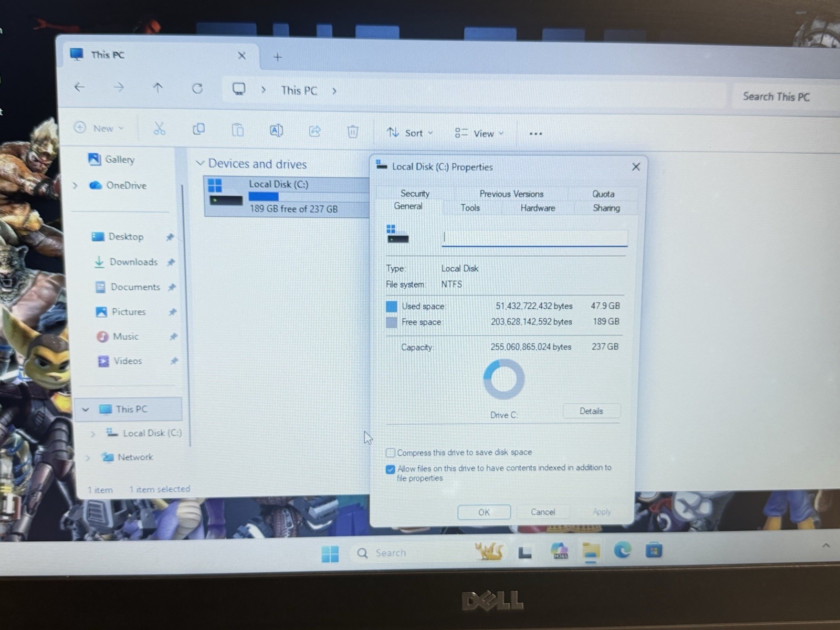Open the New dropdown menu

(x=99, y=128)
